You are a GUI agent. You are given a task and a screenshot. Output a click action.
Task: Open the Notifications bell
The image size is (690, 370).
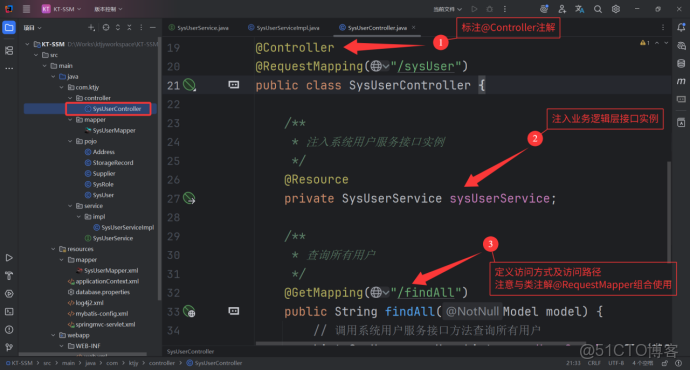tap(681, 27)
